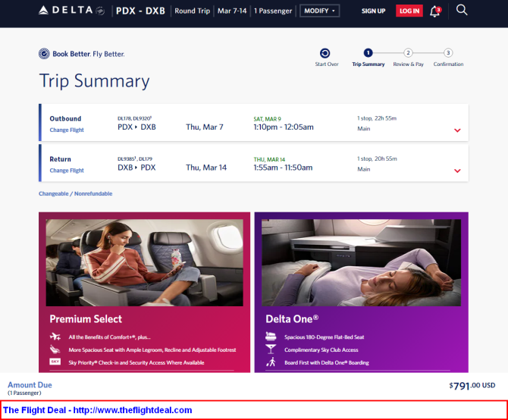Expand the Outbound flight details chevron
Screen dimensions: 508x420
pyautogui.click(x=457, y=130)
